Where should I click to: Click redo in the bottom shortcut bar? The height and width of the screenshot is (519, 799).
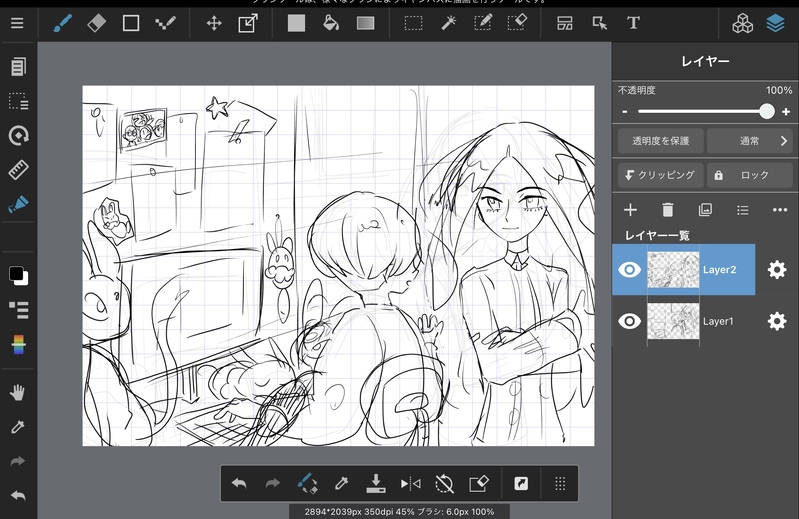tap(273, 483)
